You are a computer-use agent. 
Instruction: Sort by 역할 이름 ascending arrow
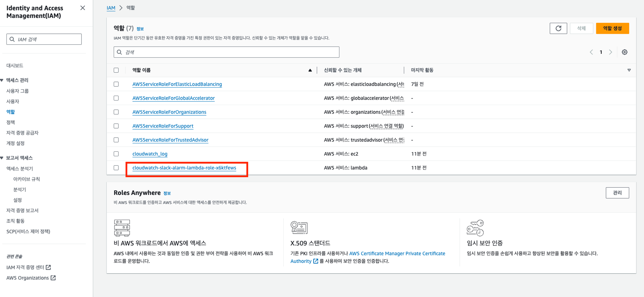[x=310, y=70]
